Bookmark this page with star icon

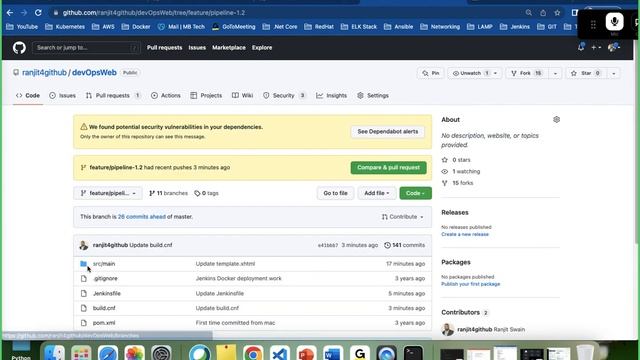click(557, 13)
